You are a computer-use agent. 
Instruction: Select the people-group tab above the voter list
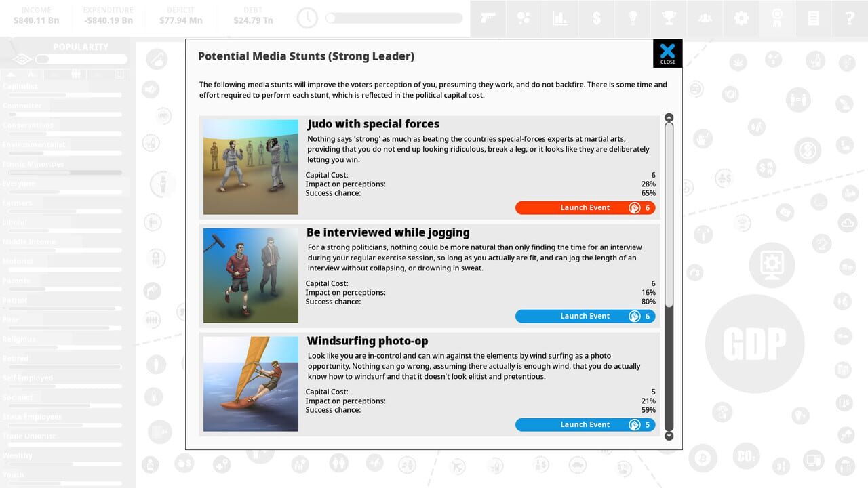coord(76,75)
